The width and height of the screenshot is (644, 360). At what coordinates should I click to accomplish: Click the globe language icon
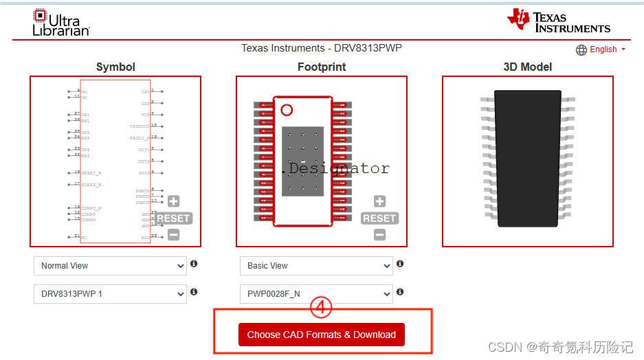click(581, 50)
